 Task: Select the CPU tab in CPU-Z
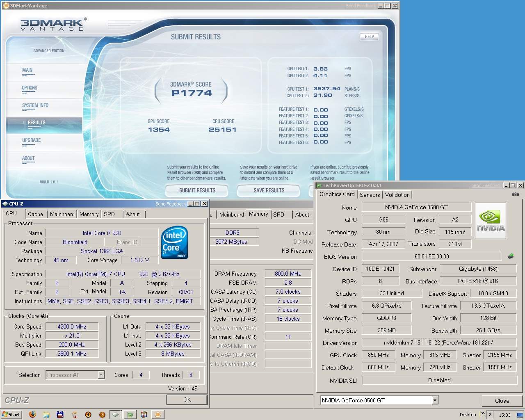[11, 213]
